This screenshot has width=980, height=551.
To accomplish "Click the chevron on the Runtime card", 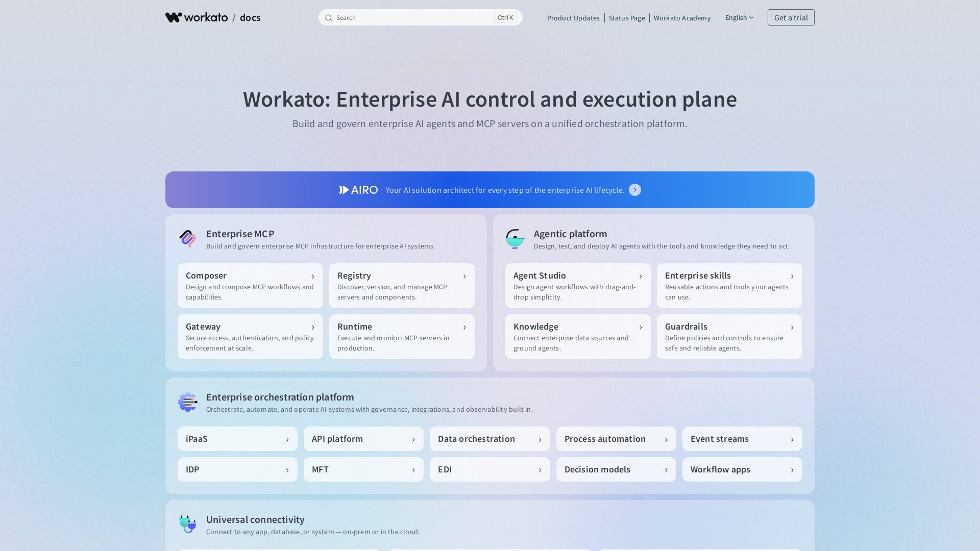I will coord(464,328).
